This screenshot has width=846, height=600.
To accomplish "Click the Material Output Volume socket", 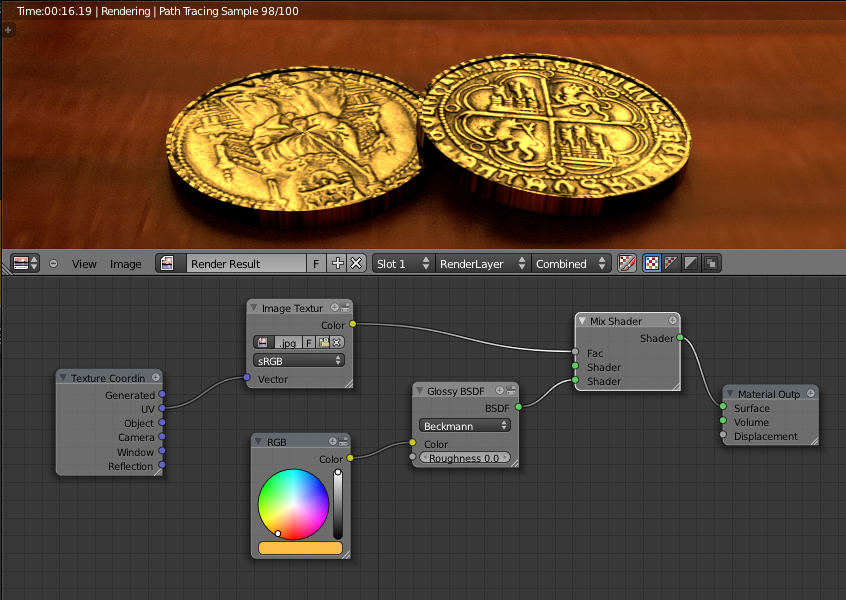I will click(723, 420).
